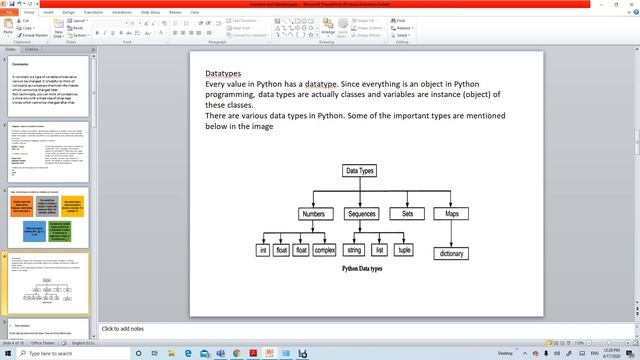Switch to the Slide Show tab
Image resolution: width=640 pixels, height=360 pixels.
150,12
